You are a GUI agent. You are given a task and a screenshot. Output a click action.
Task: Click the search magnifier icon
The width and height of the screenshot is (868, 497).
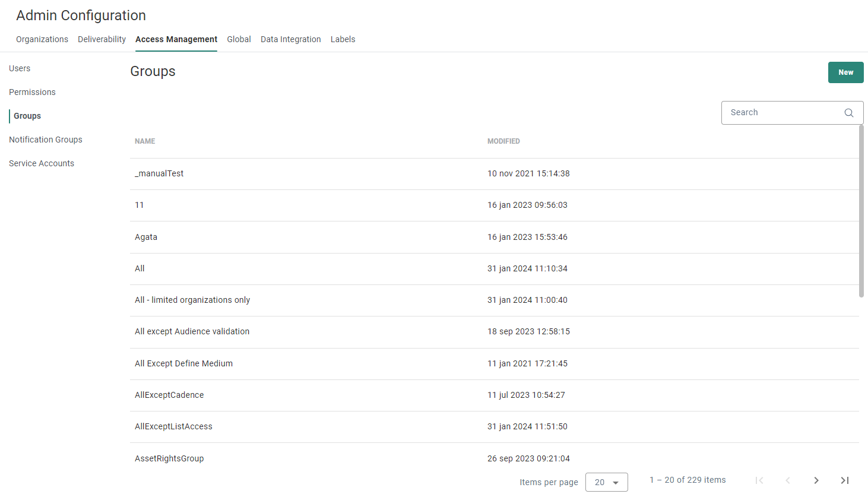pos(849,113)
